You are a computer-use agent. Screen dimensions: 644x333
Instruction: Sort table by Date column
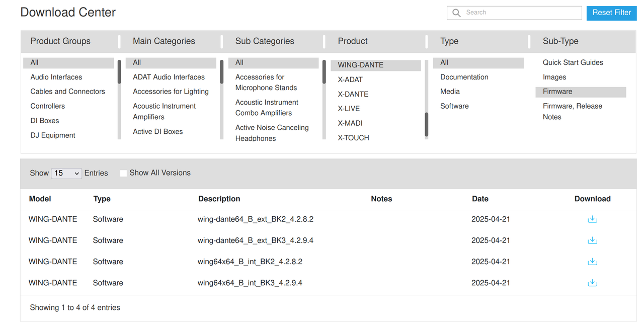click(x=480, y=199)
